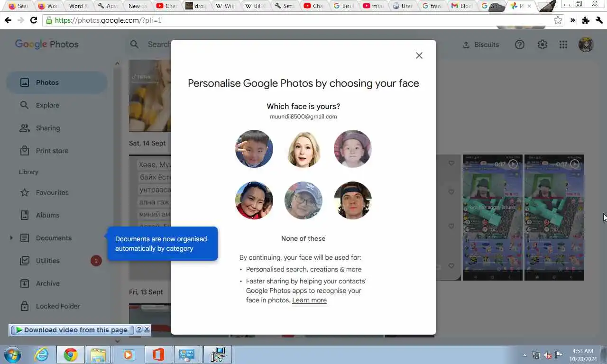607x364 pixels.
Task: Close the Google Photos browser tab
Action: point(529,6)
